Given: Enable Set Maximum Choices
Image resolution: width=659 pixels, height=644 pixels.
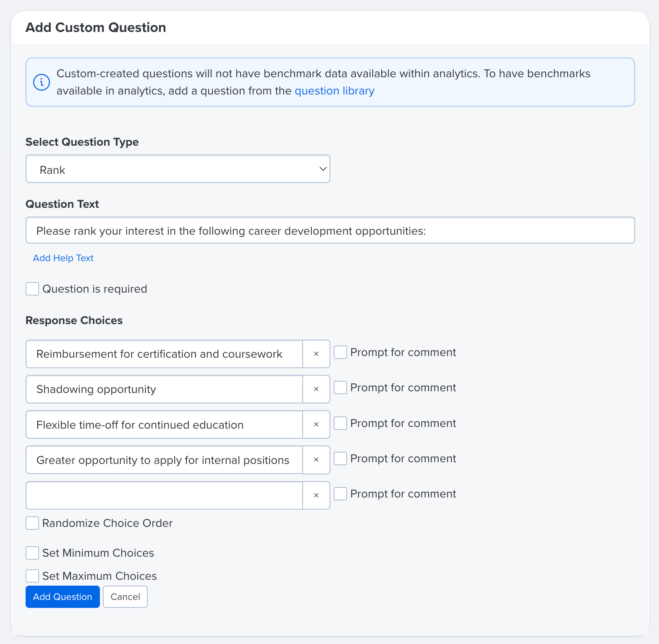Looking at the screenshot, I should (x=32, y=576).
